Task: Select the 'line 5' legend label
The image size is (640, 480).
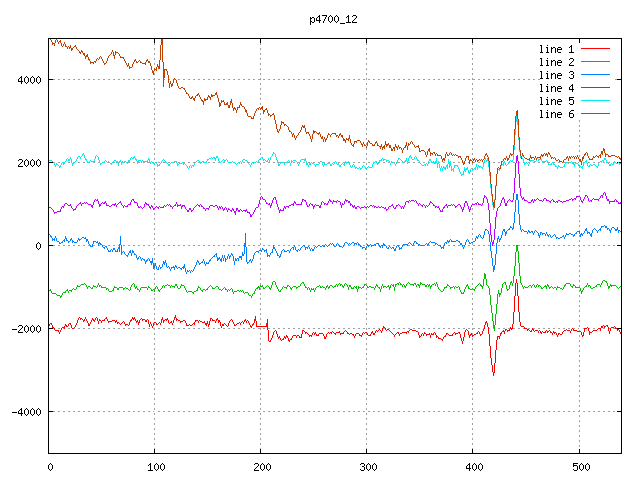Action: [556, 101]
